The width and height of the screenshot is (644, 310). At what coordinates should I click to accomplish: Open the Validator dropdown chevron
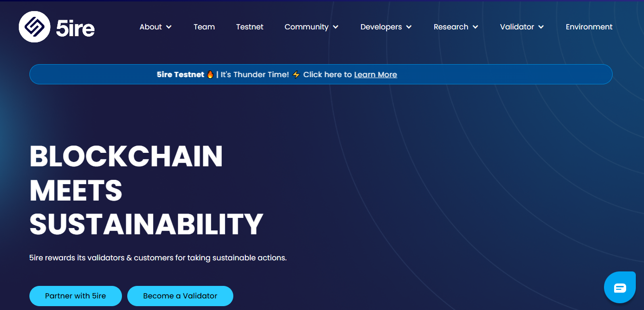541,27
